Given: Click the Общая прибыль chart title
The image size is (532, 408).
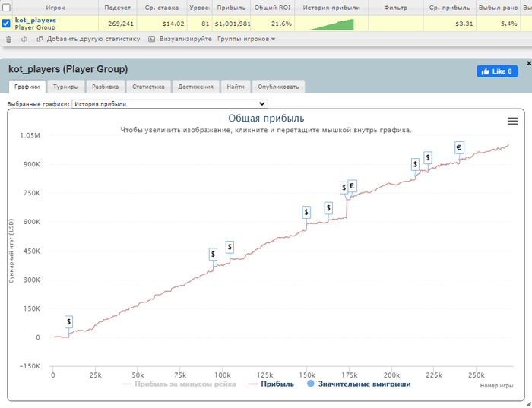Looking at the screenshot, I should 266,119.
